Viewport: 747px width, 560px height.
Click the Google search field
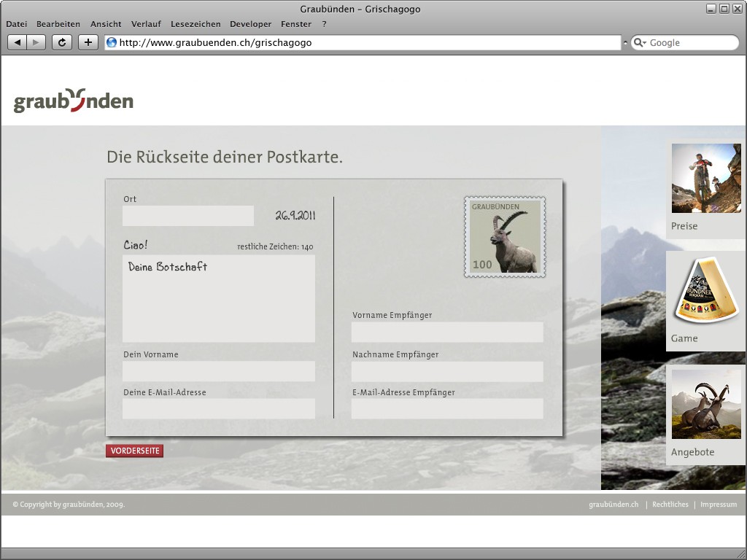pos(684,42)
